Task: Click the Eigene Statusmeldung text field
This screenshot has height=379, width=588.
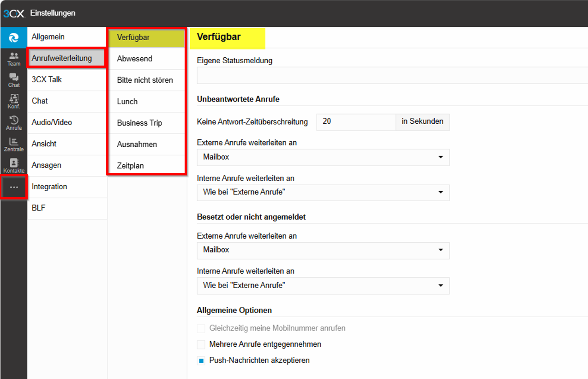Action: point(392,75)
